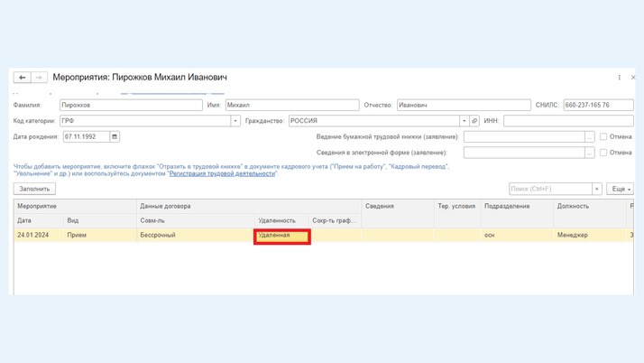Open the Еще dropdown menu
644x363 pixels.
pos(620,189)
